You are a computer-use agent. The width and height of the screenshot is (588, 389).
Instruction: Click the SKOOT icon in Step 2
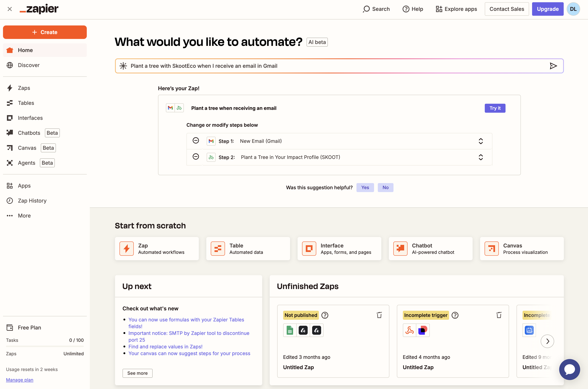[x=211, y=157]
